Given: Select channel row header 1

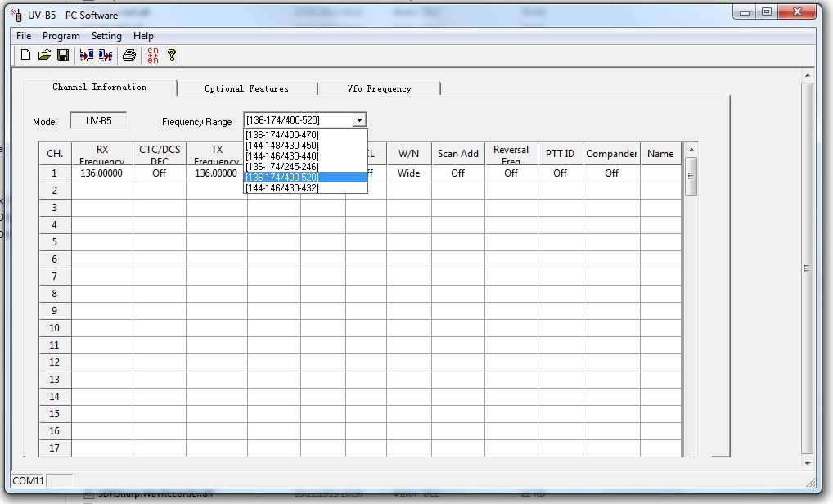Looking at the screenshot, I should 56,173.
